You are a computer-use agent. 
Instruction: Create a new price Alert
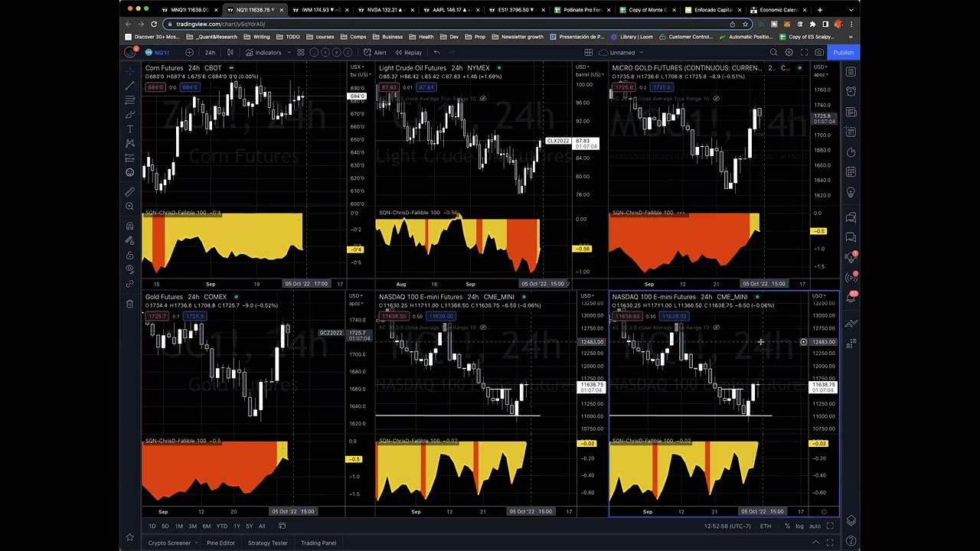375,53
